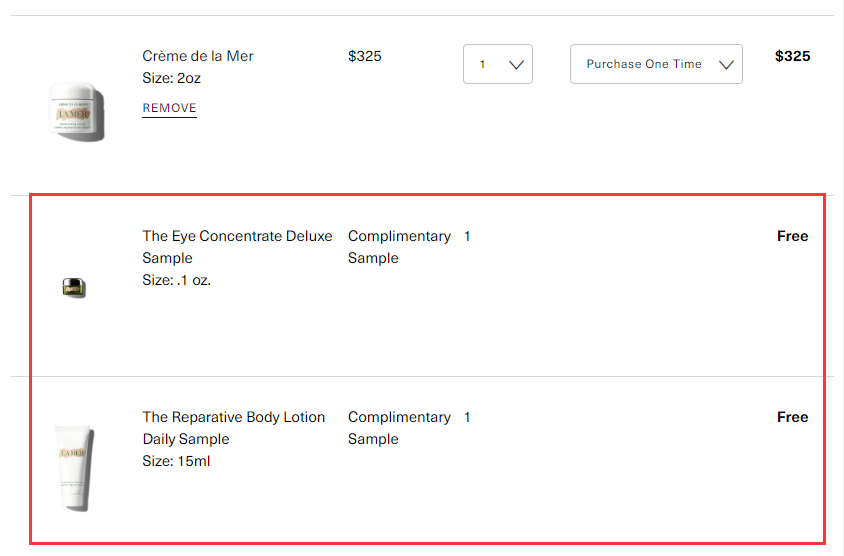Remove Crème de la Mer from cart
The image size is (844, 556).
coord(169,108)
